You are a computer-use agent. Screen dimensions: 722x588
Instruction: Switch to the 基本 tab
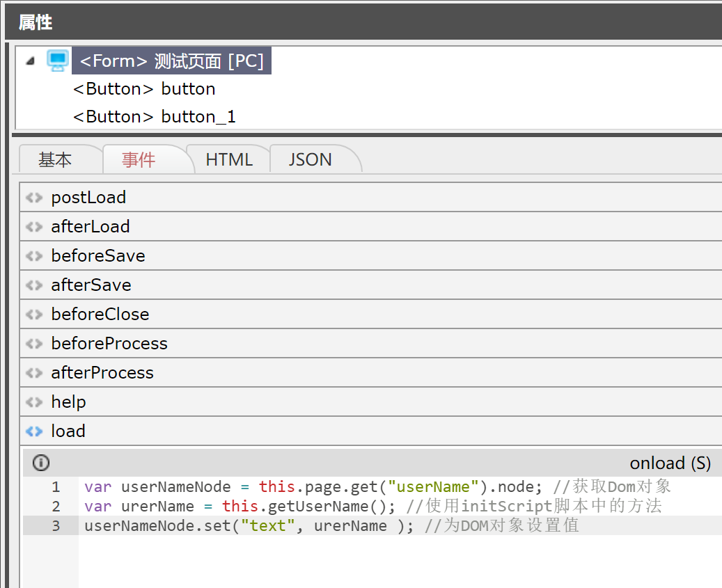(55, 160)
